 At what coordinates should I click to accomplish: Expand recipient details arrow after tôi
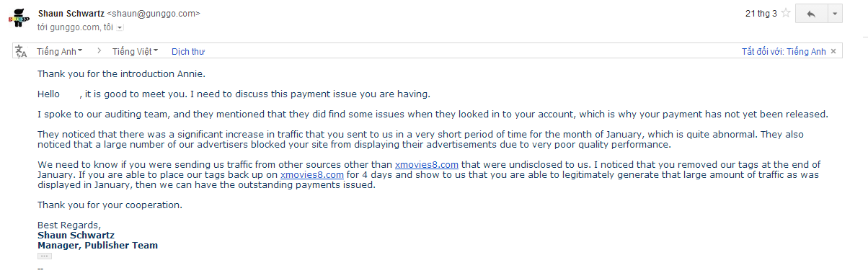pyautogui.click(x=120, y=27)
